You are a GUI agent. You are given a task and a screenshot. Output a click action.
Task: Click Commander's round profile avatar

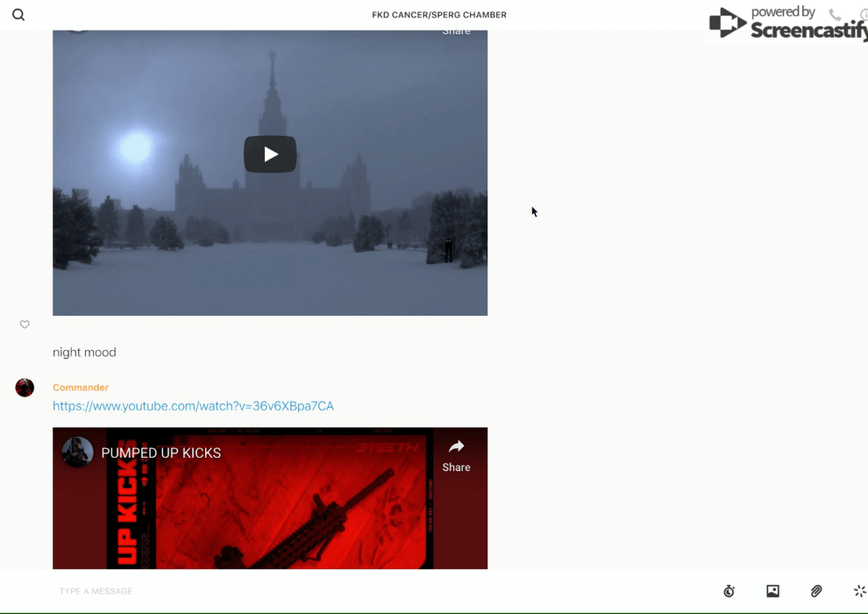coord(25,388)
